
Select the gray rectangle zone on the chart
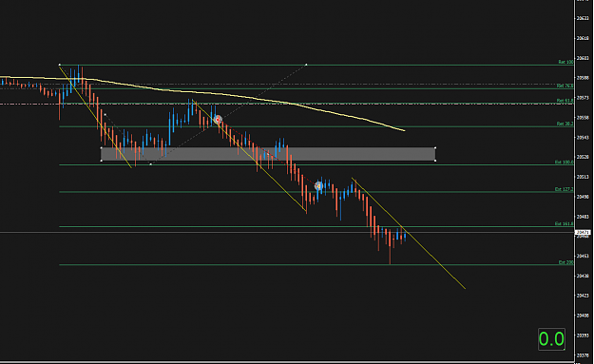[x=268, y=154]
